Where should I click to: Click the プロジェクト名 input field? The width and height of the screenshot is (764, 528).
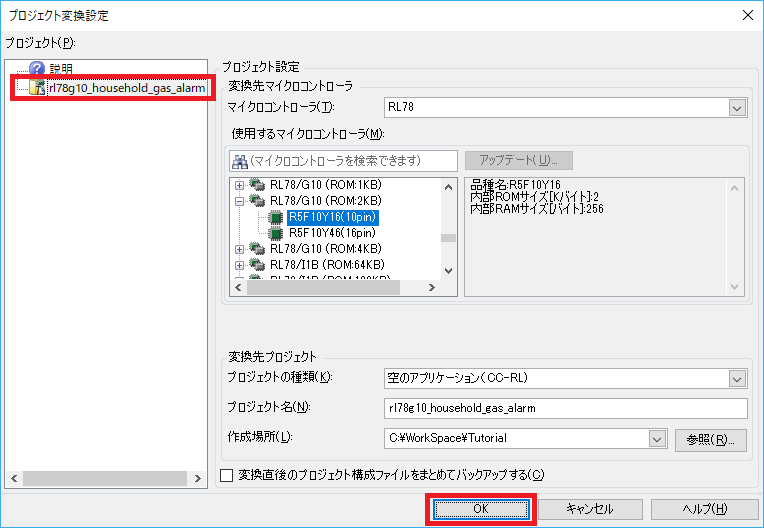(x=566, y=408)
